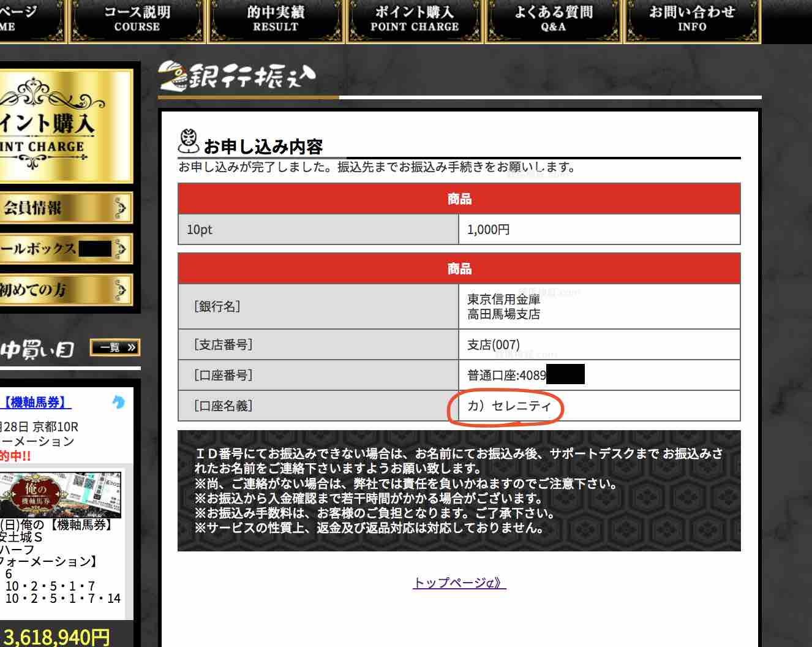Click the [口座名義] label cell

pos(318,406)
